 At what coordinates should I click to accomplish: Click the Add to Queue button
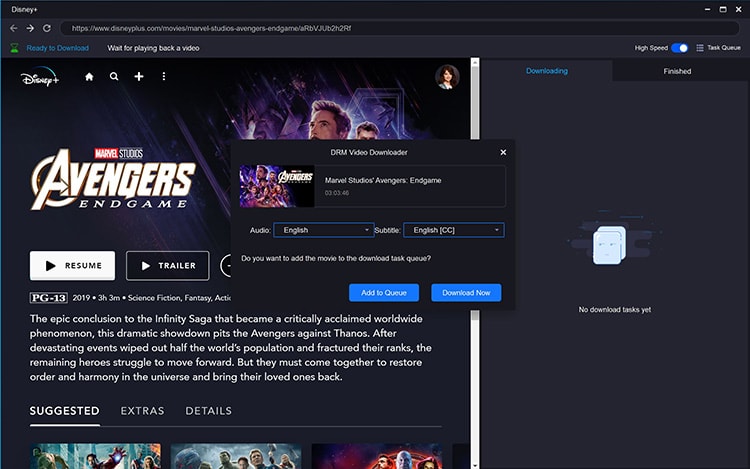[384, 293]
